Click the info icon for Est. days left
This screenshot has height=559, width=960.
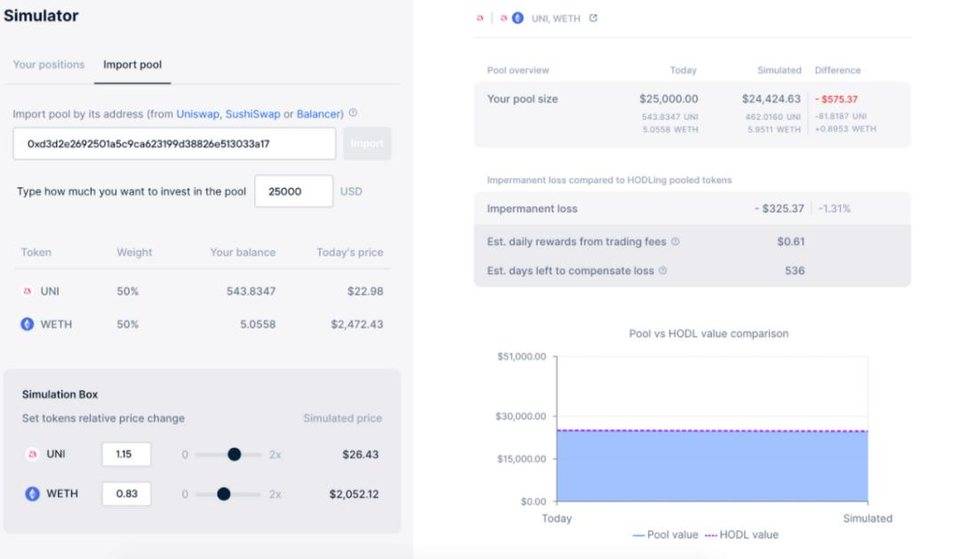click(x=663, y=270)
